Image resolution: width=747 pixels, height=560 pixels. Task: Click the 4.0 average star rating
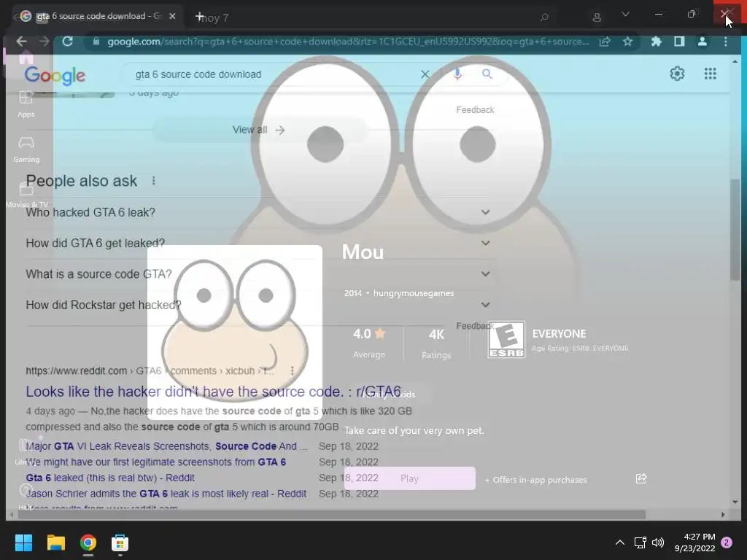[369, 334]
